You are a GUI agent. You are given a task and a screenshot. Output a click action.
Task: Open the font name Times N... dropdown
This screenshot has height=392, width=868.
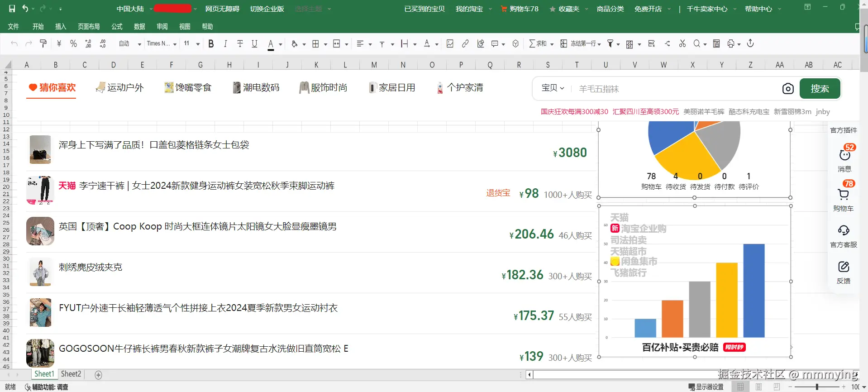point(162,43)
